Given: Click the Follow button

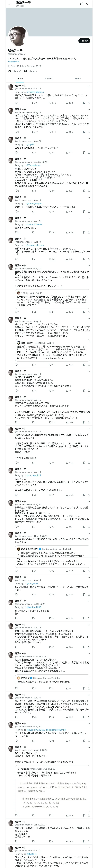Looking at the screenshot, I should tap(84, 41).
